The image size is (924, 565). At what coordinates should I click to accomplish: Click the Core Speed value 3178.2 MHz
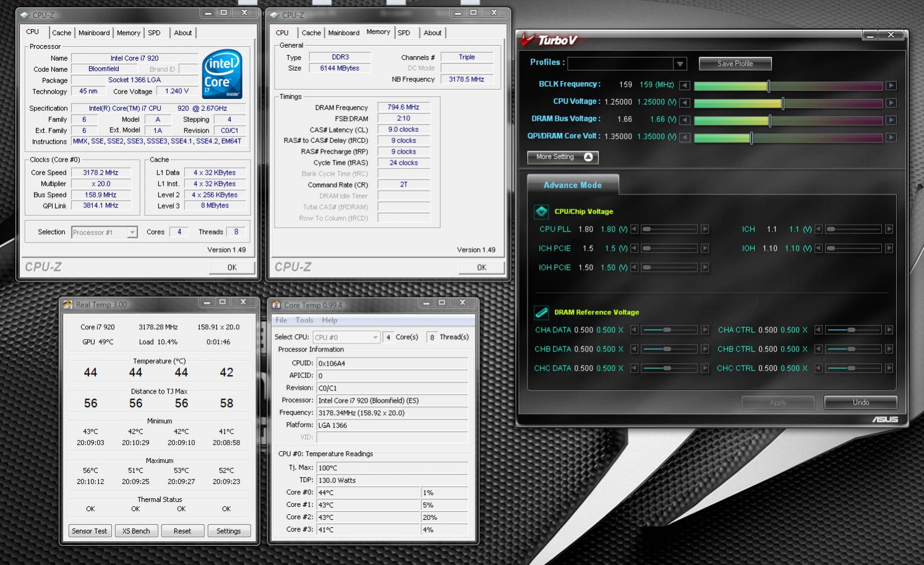coord(101,173)
